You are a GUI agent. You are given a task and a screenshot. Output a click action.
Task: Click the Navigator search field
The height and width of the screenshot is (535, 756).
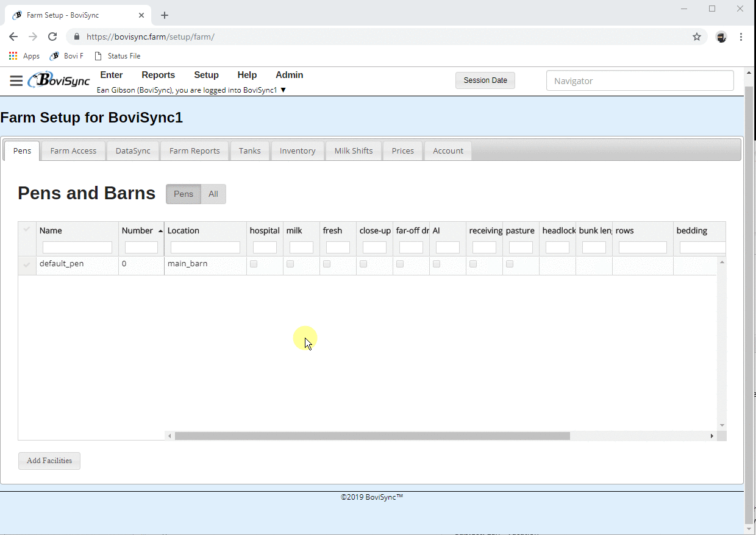[640, 80]
